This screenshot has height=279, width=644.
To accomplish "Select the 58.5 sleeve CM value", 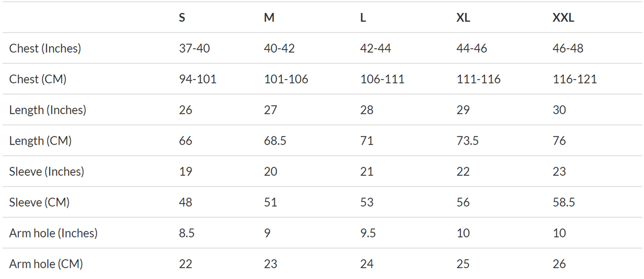I will tap(563, 203).
